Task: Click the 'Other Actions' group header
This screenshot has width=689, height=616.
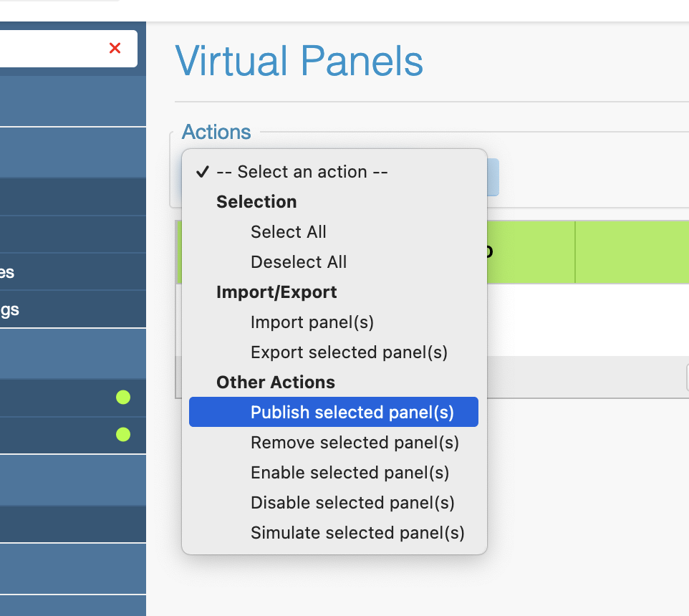Action: click(275, 382)
